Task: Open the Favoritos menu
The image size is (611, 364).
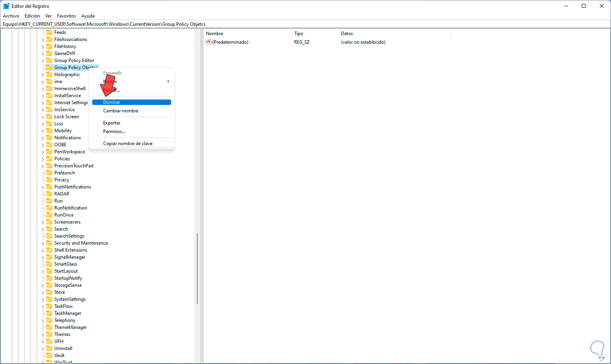Action: (66, 16)
